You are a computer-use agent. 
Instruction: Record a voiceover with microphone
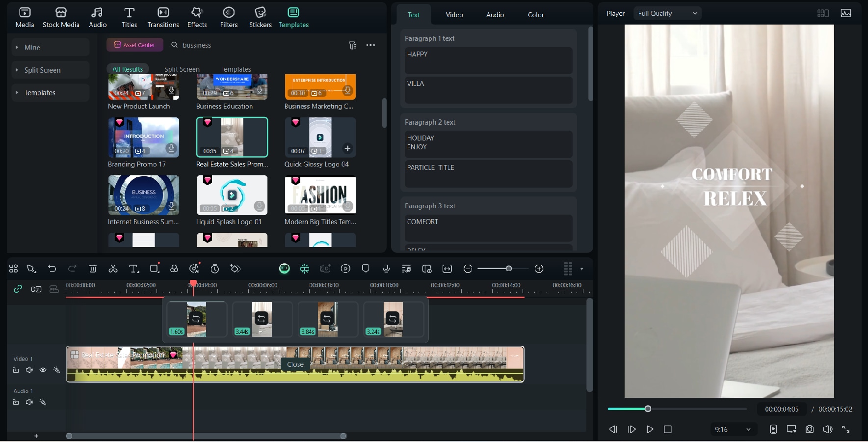click(386, 269)
